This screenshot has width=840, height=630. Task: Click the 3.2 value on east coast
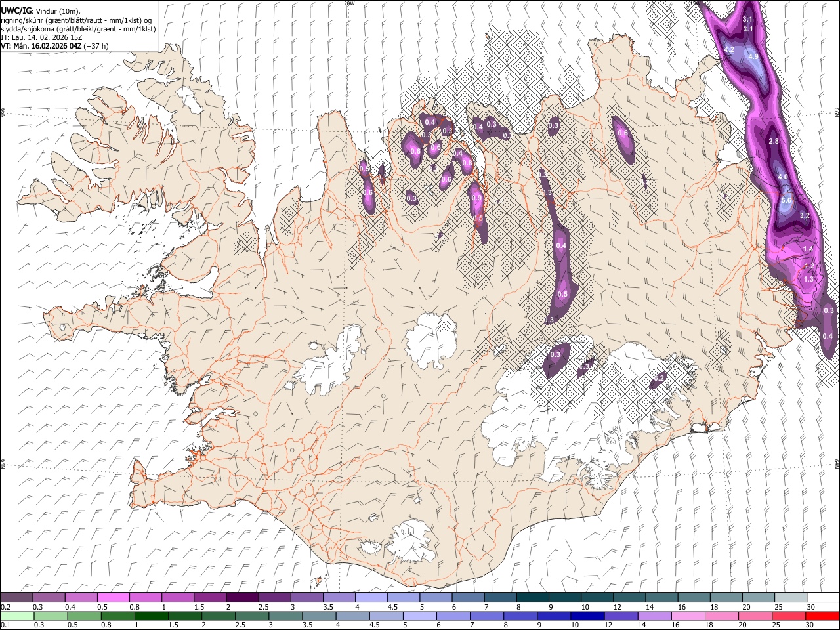805,215
